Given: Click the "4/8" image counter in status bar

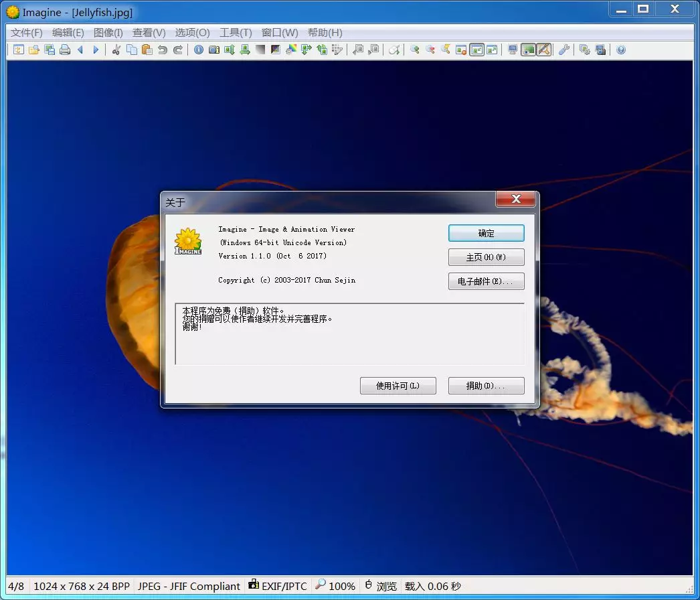Looking at the screenshot, I should pyautogui.click(x=16, y=586).
